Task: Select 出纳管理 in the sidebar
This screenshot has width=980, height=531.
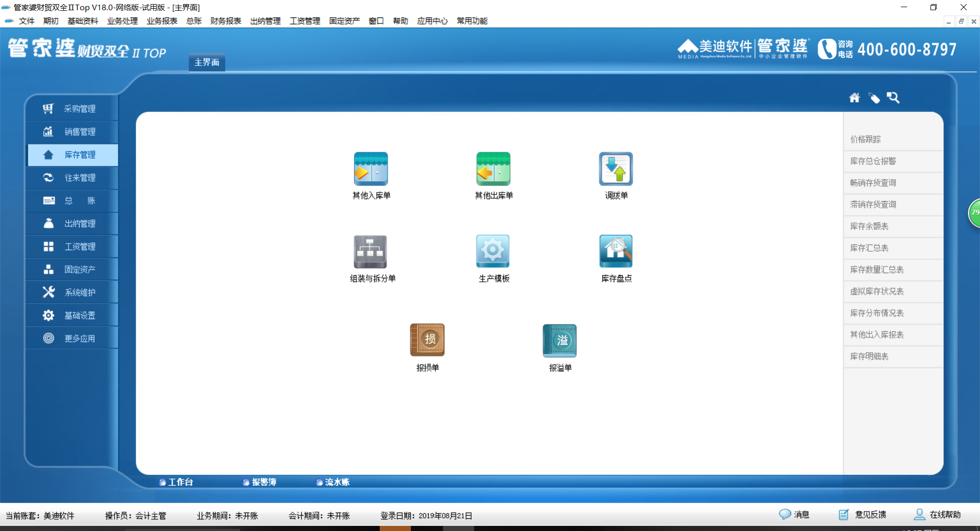Action: pyautogui.click(x=72, y=224)
